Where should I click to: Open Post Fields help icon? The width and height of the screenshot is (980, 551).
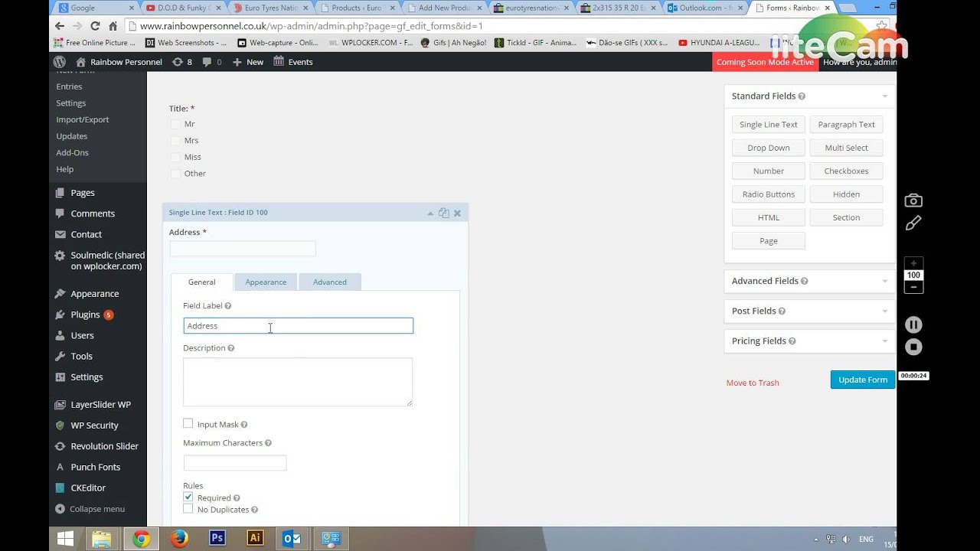[x=782, y=311]
